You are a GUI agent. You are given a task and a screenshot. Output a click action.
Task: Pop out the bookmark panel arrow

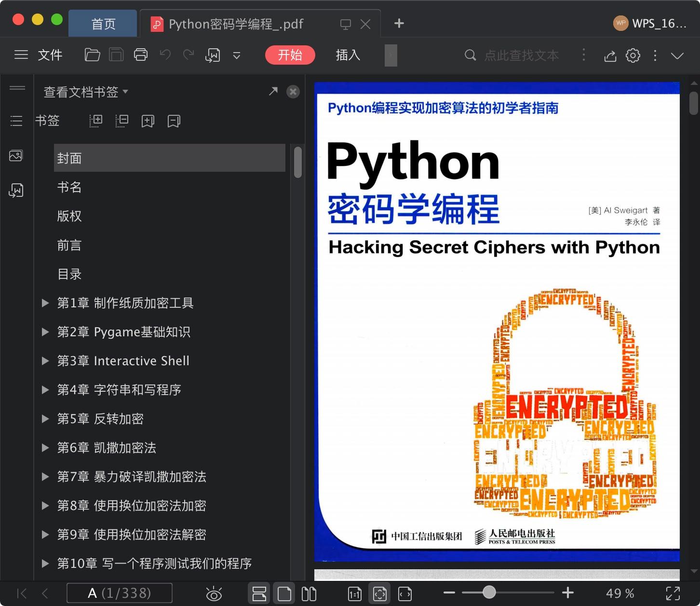point(273,91)
